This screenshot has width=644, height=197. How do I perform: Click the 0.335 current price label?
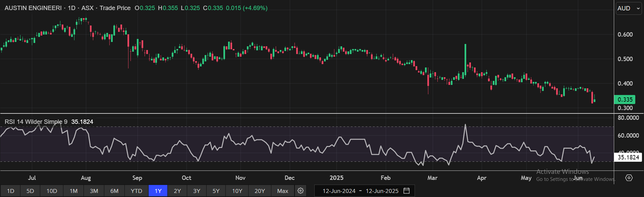(x=629, y=100)
